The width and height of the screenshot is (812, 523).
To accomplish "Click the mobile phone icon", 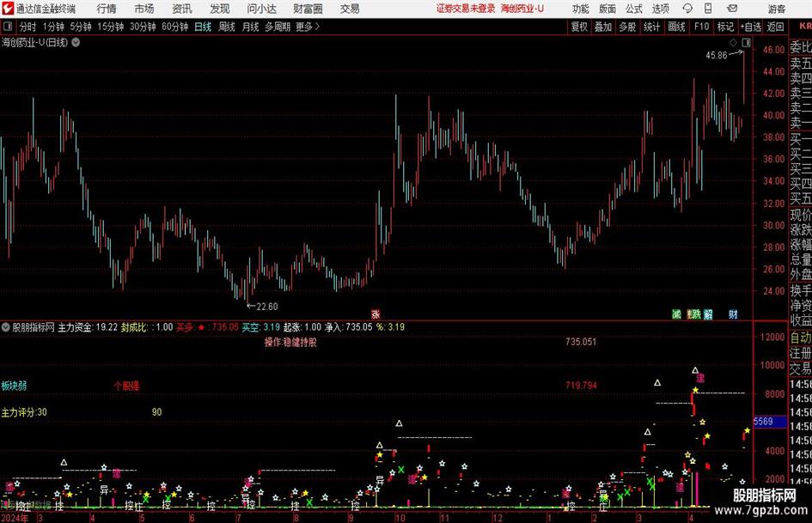I will click(708, 9).
